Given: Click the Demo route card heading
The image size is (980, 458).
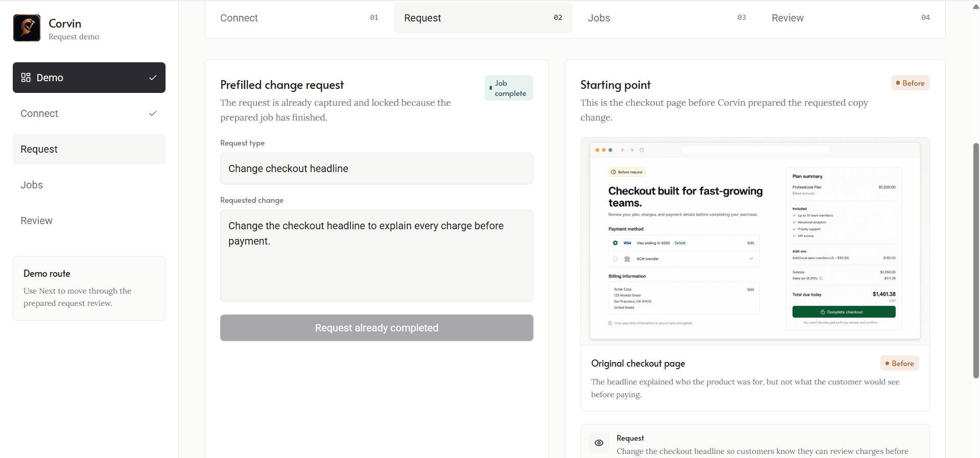Looking at the screenshot, I should coord(47,274).
